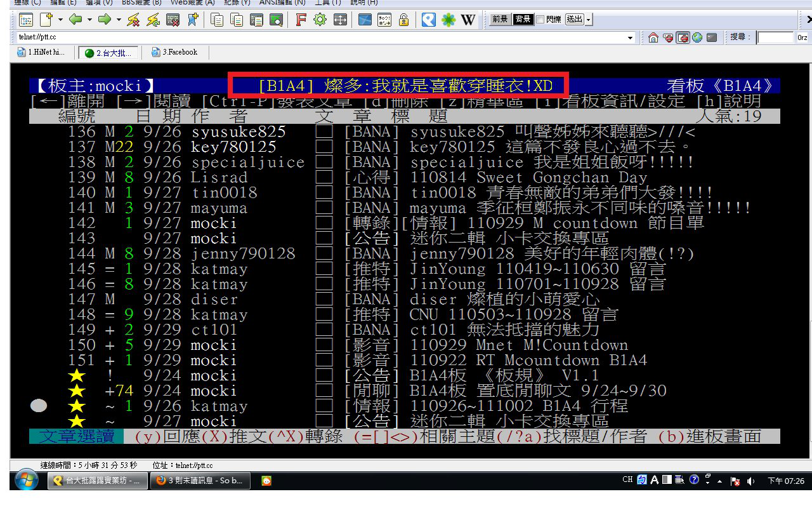Click the padlock icon in the toolbar
Image resolution: width=812 pixels, height=508 pixels.
[403, 20]
